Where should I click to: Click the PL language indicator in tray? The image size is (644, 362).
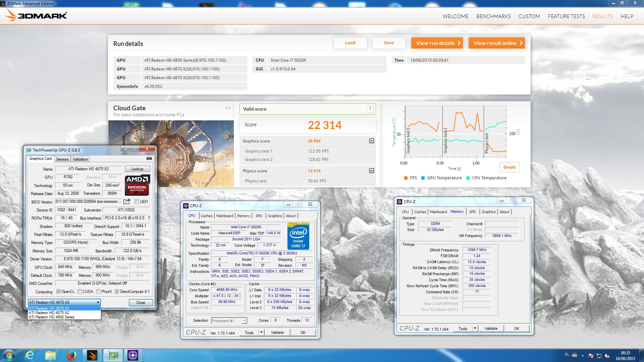pos(567,355)
